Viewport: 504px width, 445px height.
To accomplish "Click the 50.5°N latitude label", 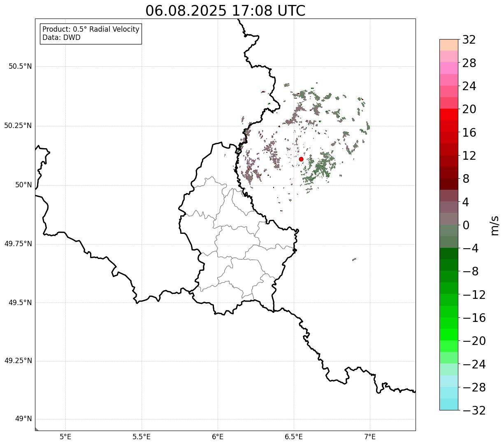I will pos(20,66).
